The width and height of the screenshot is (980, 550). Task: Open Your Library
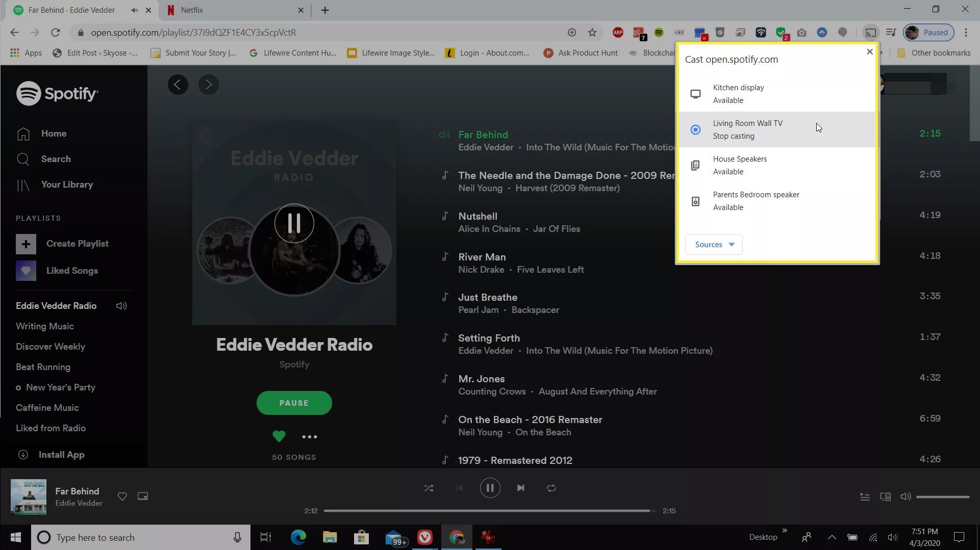pos(55,185)
